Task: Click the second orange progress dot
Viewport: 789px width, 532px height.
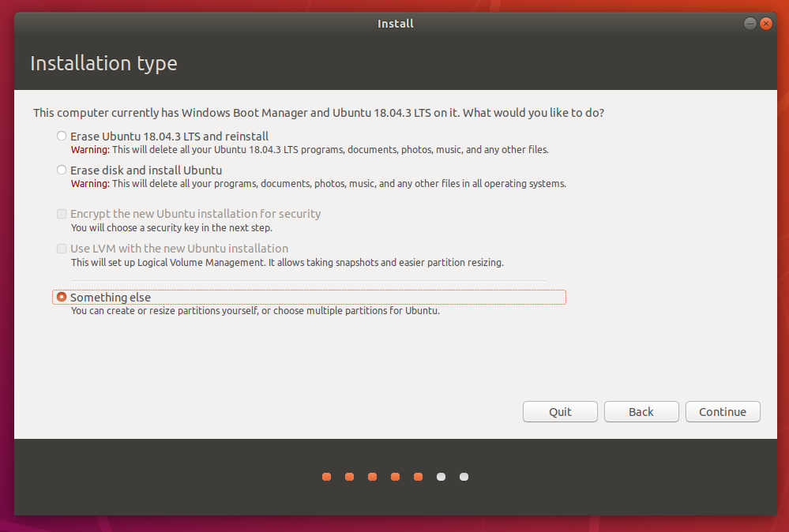Action: click(349, 477)
